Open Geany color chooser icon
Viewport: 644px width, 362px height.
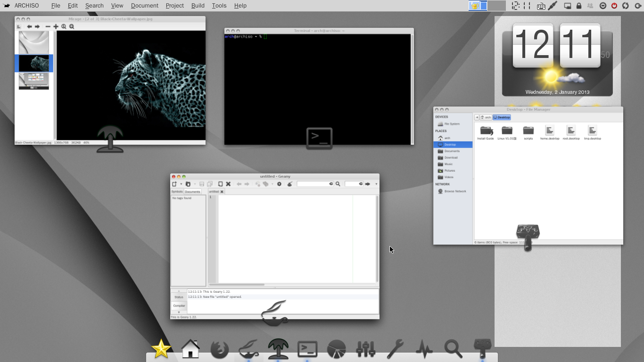pyautogui.click(x=289, y=184)
